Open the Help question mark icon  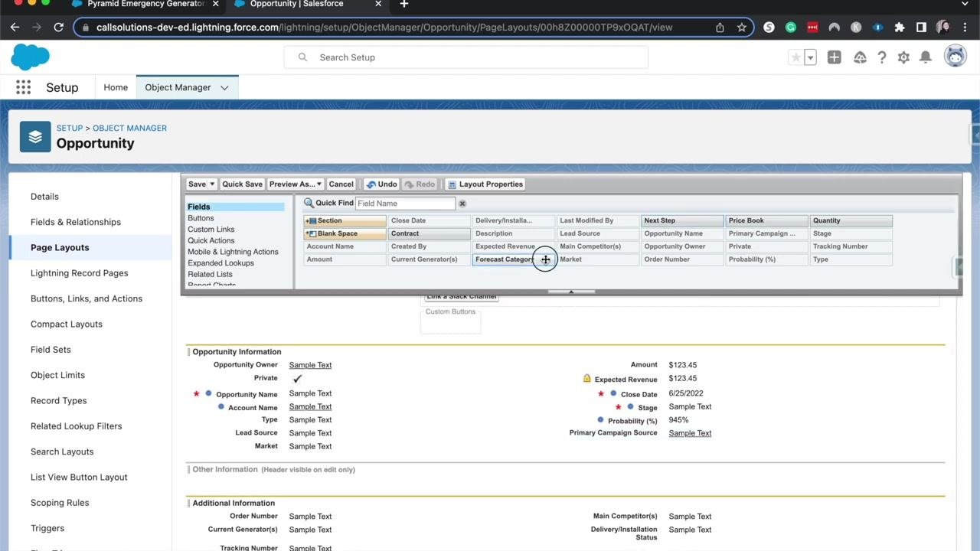coord(882,57)
